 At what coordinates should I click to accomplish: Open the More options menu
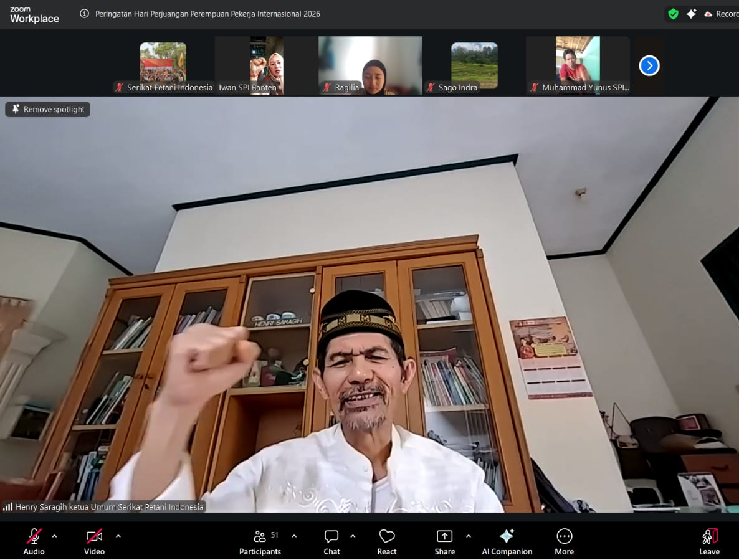[x=564, y=537]
